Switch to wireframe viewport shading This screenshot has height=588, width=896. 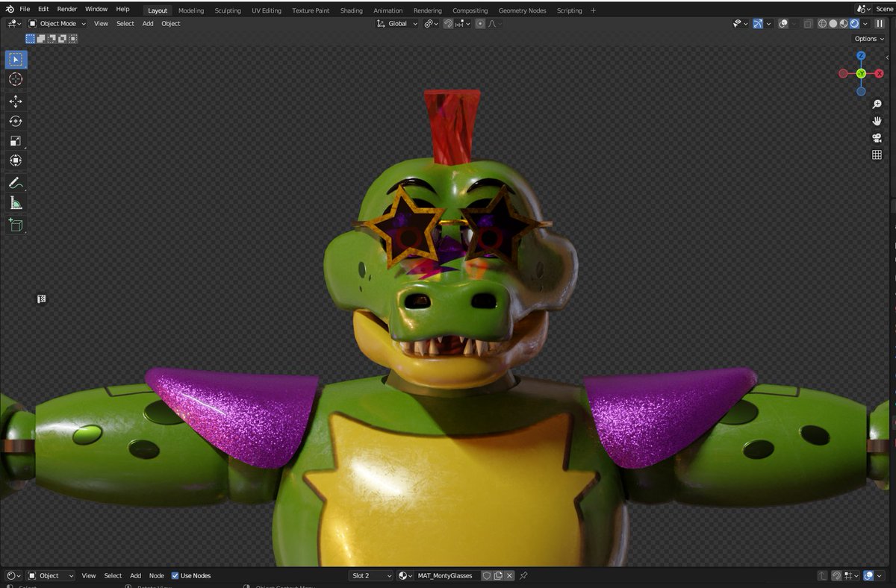click(x=822, y=23)
